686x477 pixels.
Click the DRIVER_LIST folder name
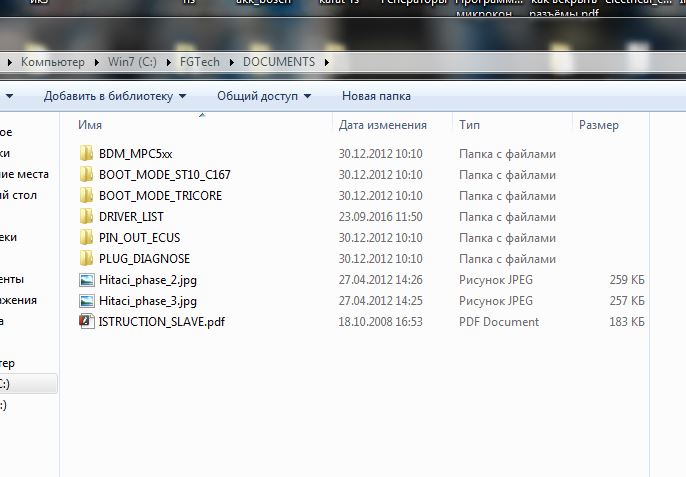point(131,217)
